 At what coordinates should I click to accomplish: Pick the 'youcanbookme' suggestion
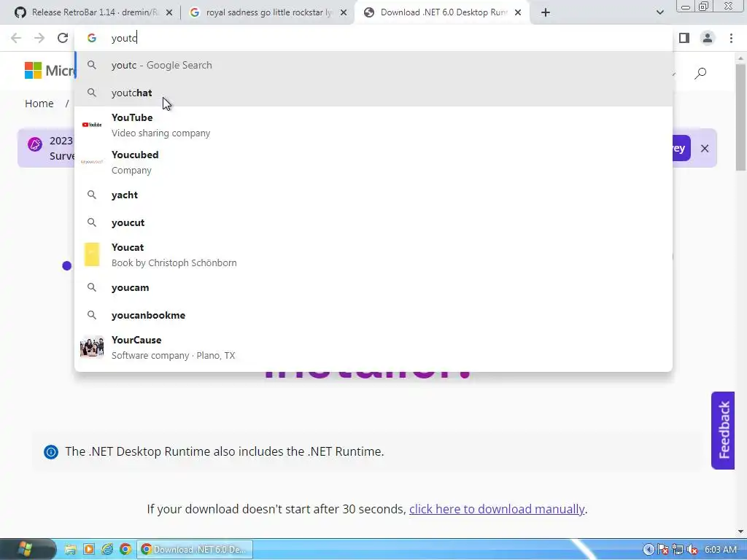[373, 315]
